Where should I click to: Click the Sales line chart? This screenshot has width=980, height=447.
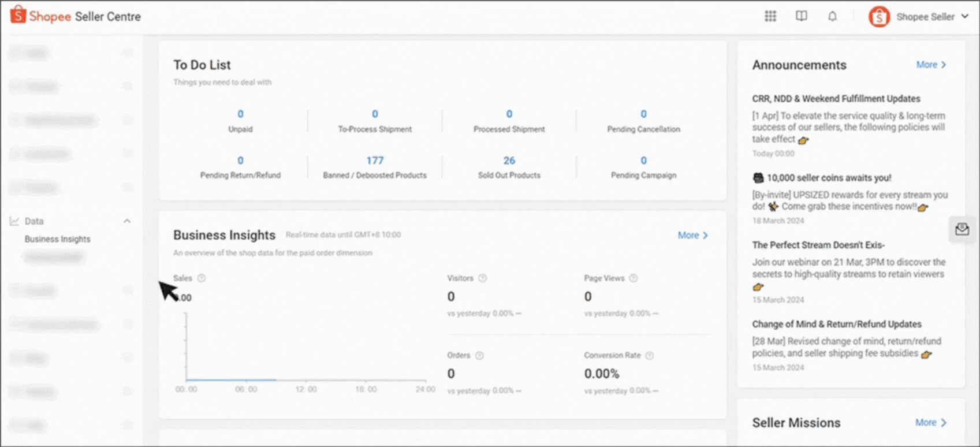click(305, 352)
